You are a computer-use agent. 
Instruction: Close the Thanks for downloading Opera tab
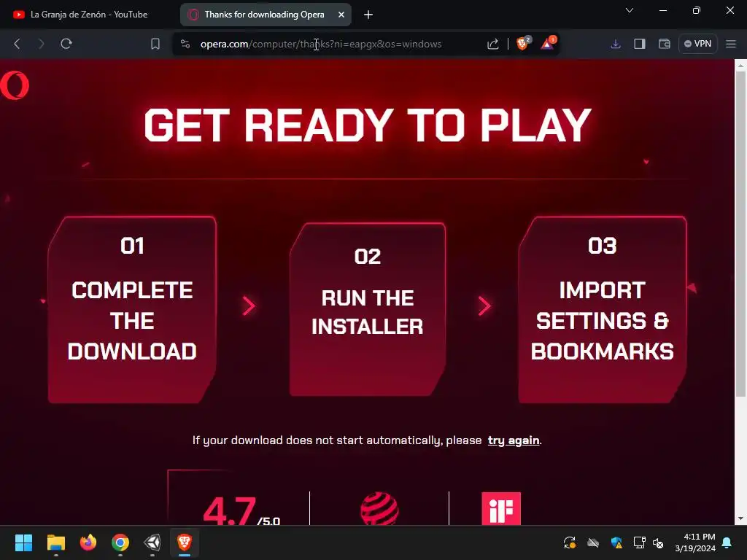[341, 15]
